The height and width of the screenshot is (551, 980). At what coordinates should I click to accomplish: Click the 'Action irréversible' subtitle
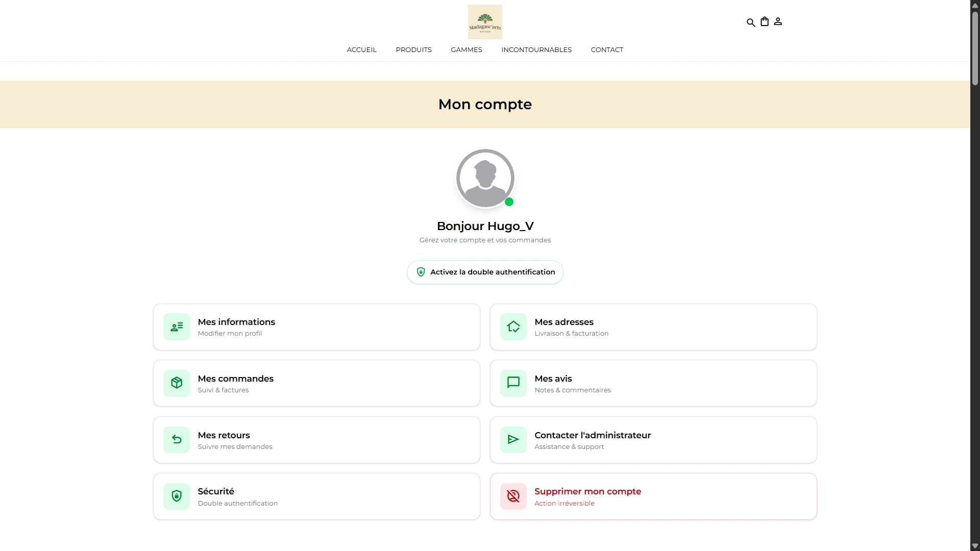click(x=565, y=504)
